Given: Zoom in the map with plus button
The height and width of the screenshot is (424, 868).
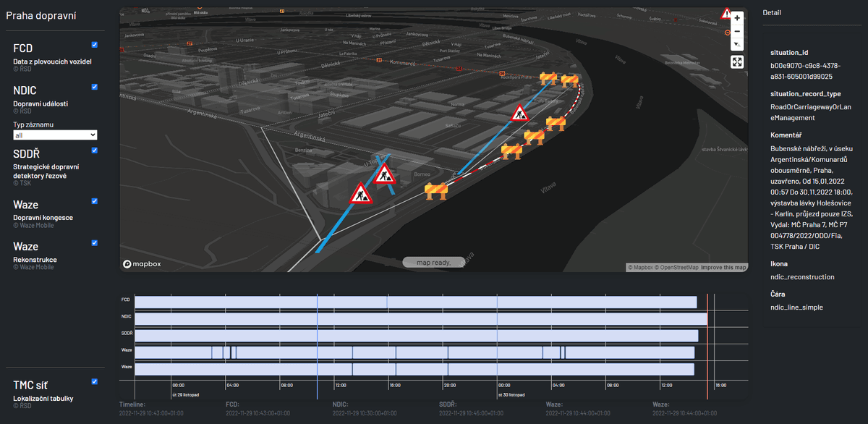Looking at the screenshot, I should tap(736, 17).
